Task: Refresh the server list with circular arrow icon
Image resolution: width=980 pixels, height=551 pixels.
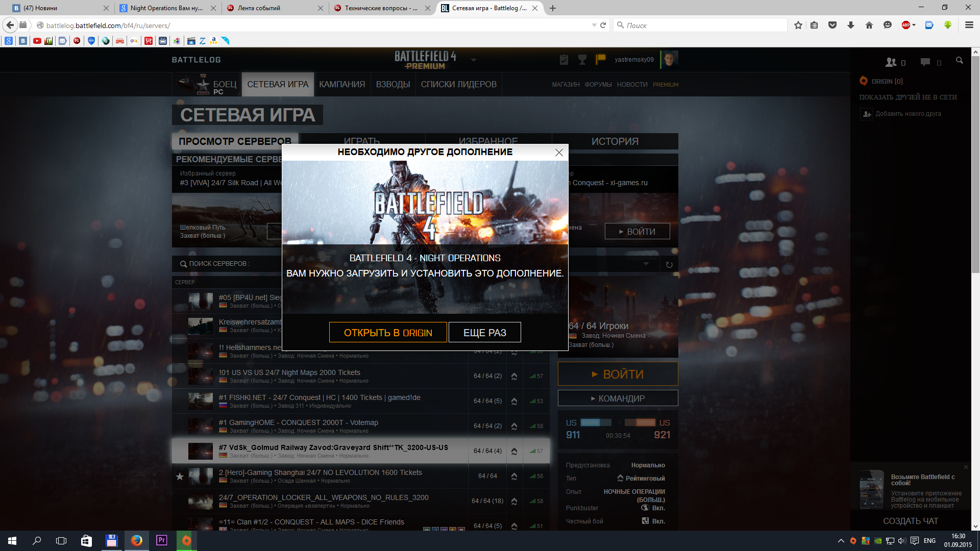Action: click(669, 264)
